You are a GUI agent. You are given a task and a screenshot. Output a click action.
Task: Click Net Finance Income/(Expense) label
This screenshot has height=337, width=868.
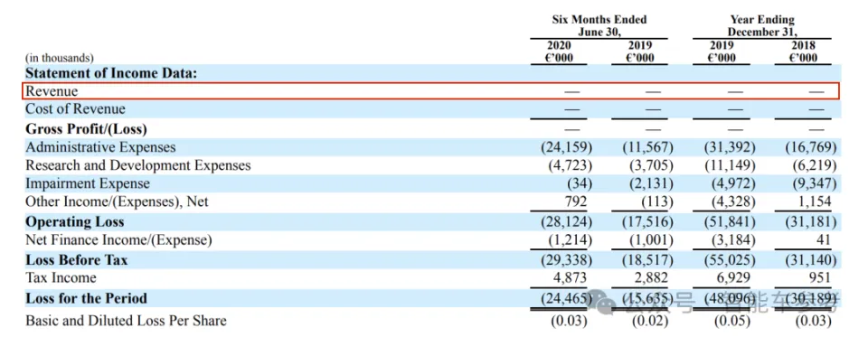click(x=119, y=240)
